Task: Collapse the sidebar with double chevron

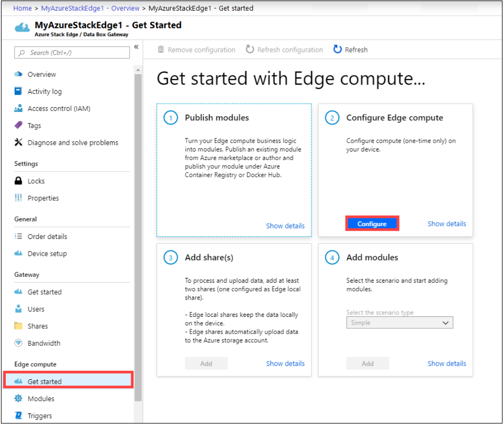Action: tap(136, 47)
